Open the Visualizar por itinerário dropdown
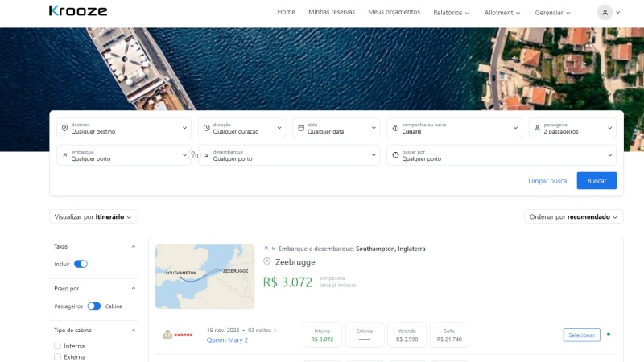Image resolution: width=644 pixels, height=362 pixels. 93,216
